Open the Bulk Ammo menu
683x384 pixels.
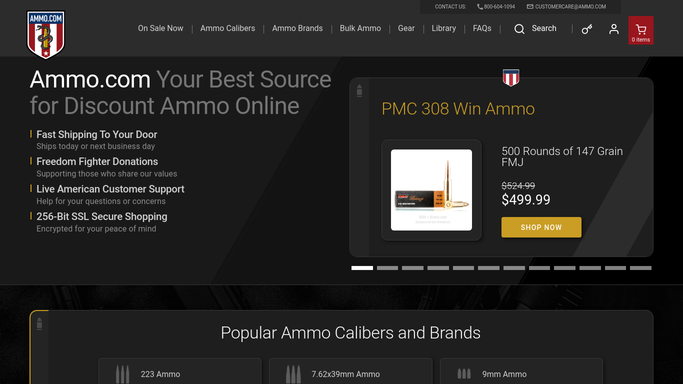coord(360,28)
